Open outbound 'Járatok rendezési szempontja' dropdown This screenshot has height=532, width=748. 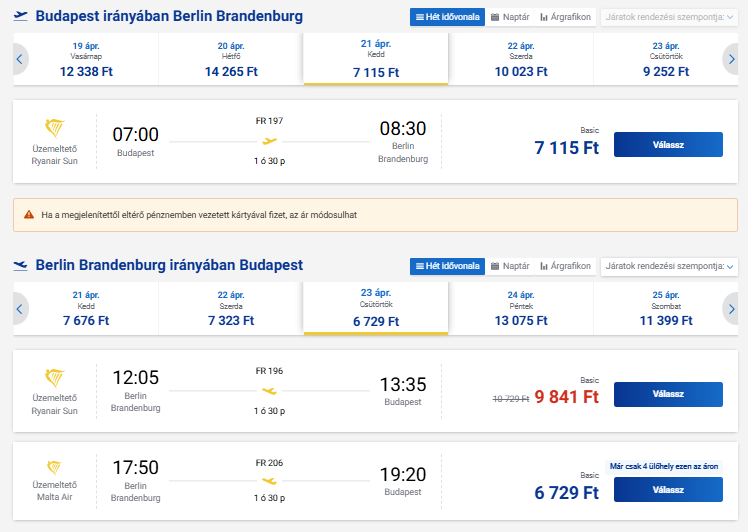coord(668,17)
